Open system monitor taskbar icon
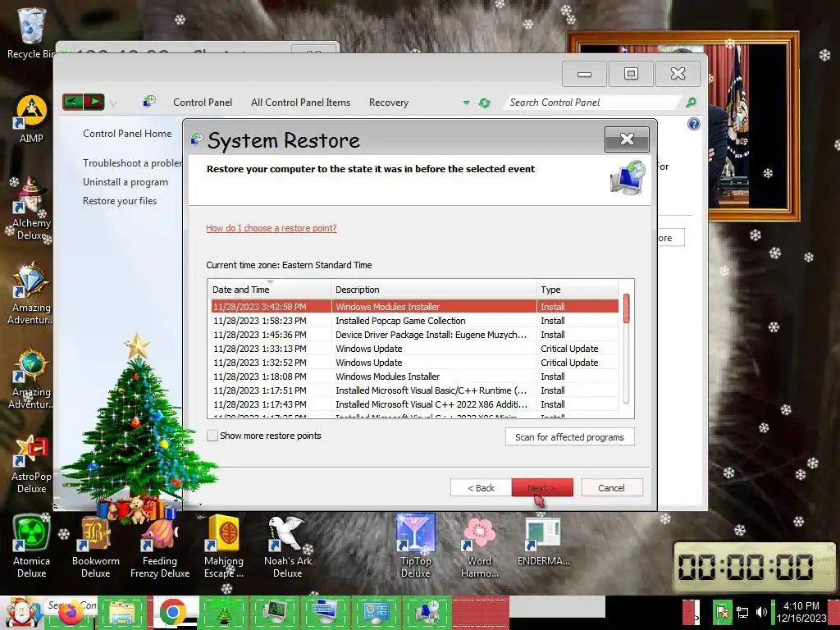This screenshot has height=630, width=840. 274,613
